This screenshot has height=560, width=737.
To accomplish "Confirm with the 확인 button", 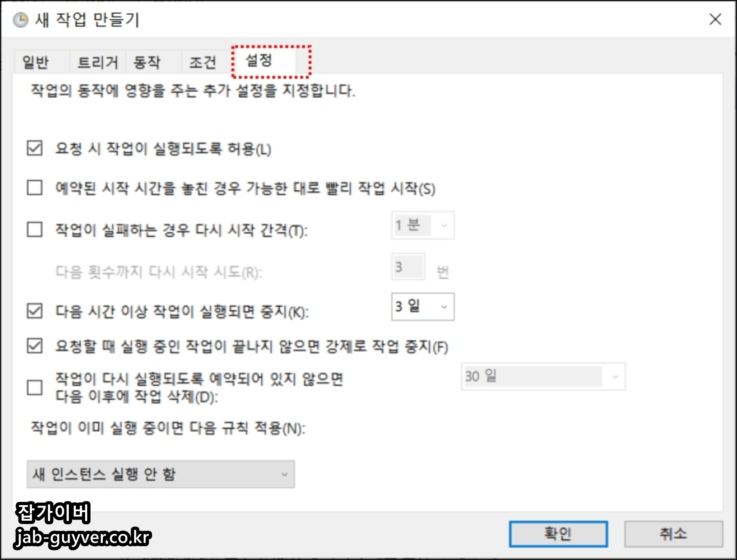I will pos(558,534).
